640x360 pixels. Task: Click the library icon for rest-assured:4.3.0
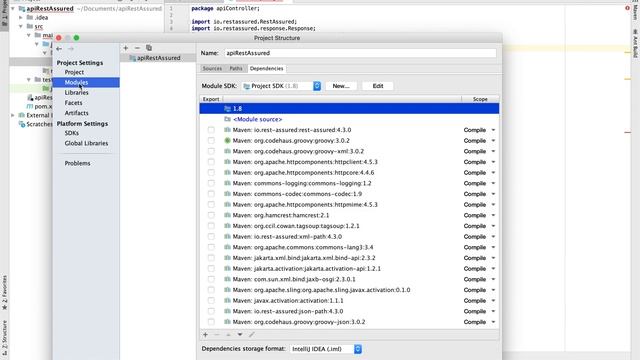pyautogui.click(x=227, y=130)
